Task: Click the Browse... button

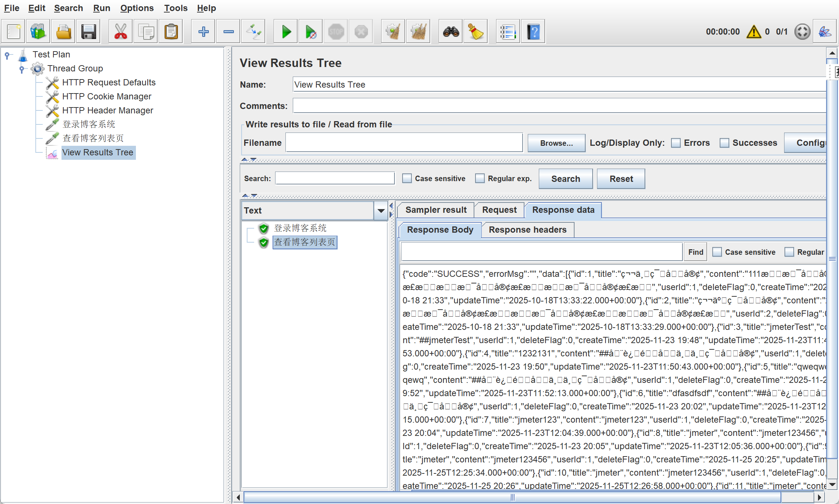Action: tap(556, 143)
